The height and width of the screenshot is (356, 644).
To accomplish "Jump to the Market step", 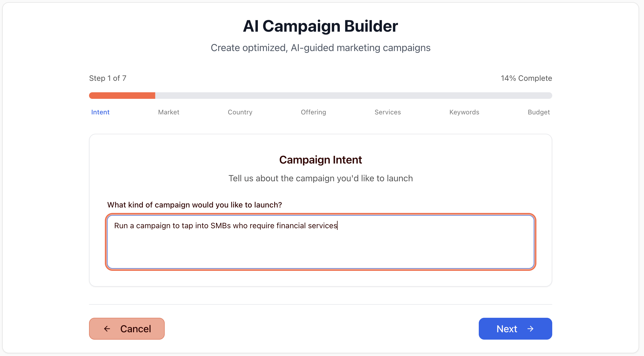I will [x=169, y=112].
